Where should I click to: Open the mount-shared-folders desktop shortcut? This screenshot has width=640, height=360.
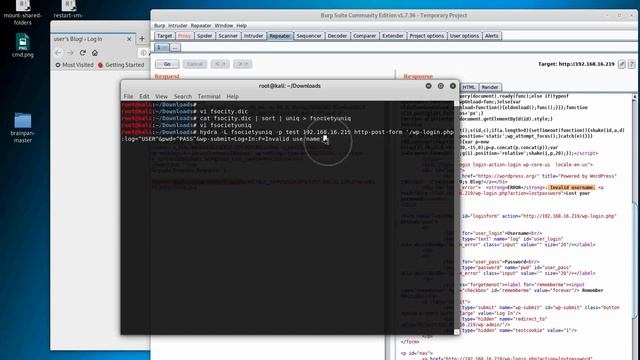pyautogui.click(x=22, y=12)
